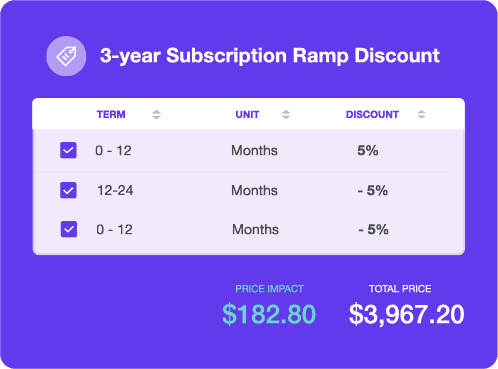Sort by Term column arrows
The width and height of the screenshot is (498, 369).
pos(156,115)
